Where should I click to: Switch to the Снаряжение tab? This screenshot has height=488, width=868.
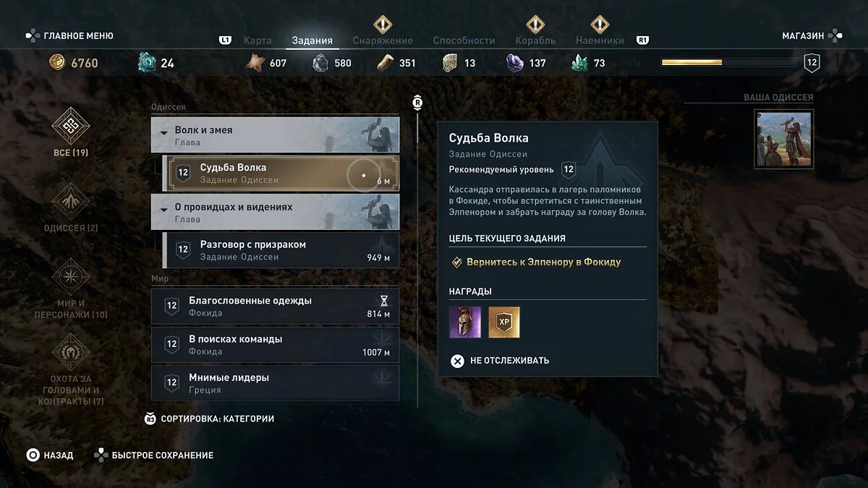(x=383, y=40)
